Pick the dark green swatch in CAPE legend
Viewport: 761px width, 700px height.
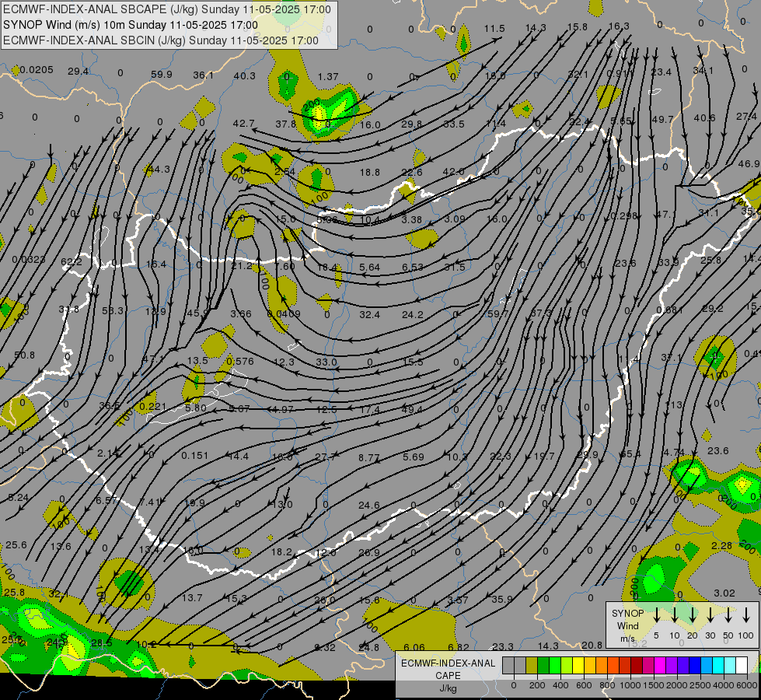pyautogui.click(x=543, y=665)
